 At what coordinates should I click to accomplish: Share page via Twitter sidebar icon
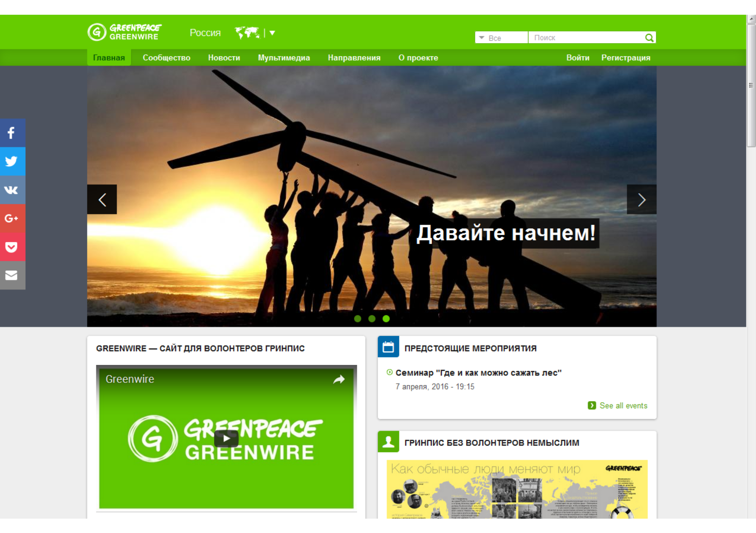click(12, 161)
